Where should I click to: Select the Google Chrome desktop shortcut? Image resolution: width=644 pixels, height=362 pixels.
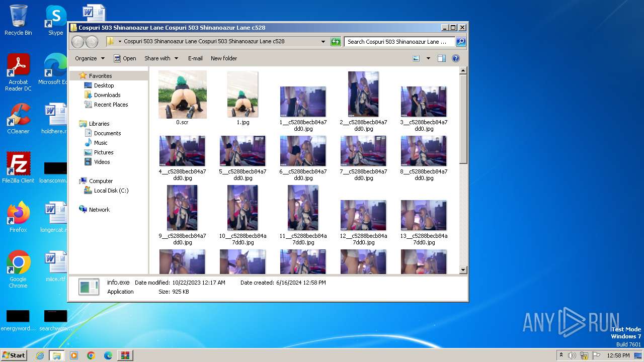coord(18,269)
